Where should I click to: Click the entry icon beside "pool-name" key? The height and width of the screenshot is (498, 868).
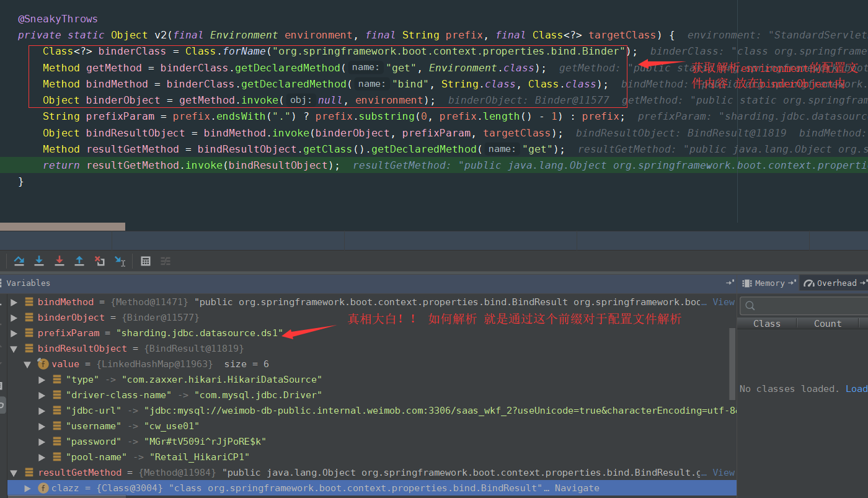57,457
